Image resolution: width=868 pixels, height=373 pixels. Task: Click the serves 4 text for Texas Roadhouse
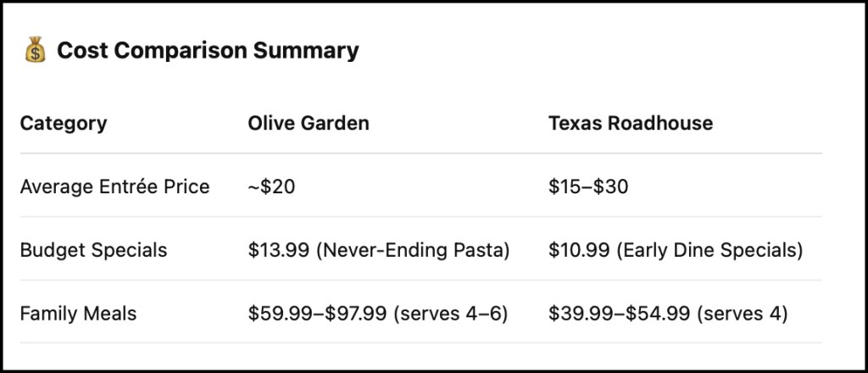pos(741,314)
